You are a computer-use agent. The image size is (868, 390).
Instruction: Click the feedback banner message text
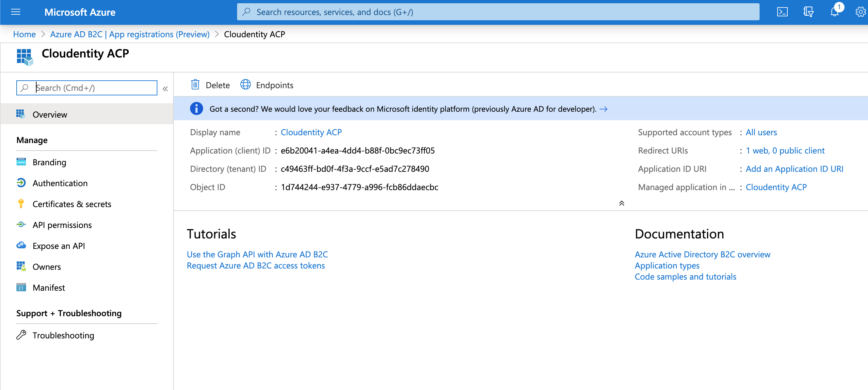point(403,109)
